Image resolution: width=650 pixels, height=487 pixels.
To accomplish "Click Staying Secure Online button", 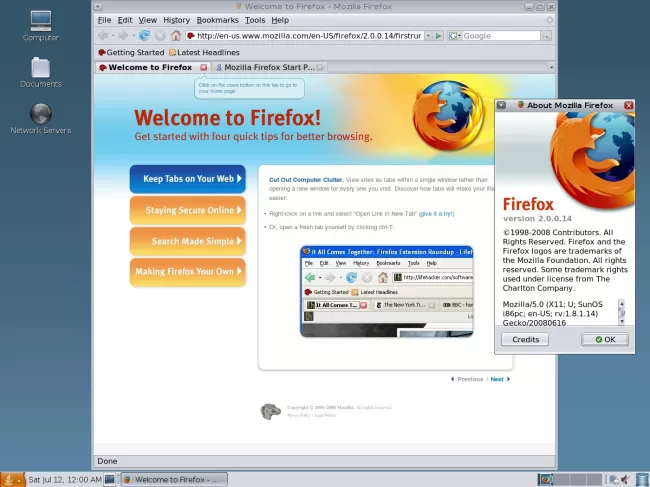I will [x=188, y=210].
